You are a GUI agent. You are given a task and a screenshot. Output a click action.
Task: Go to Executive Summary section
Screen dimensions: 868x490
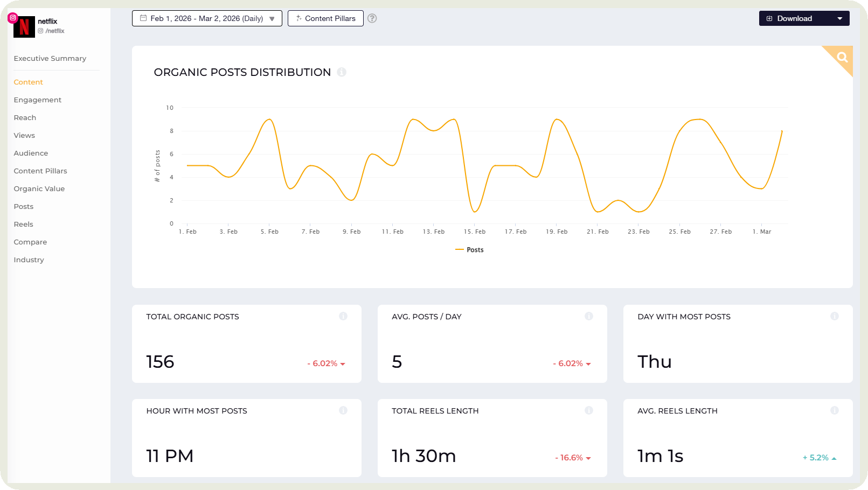coord(50,58)
